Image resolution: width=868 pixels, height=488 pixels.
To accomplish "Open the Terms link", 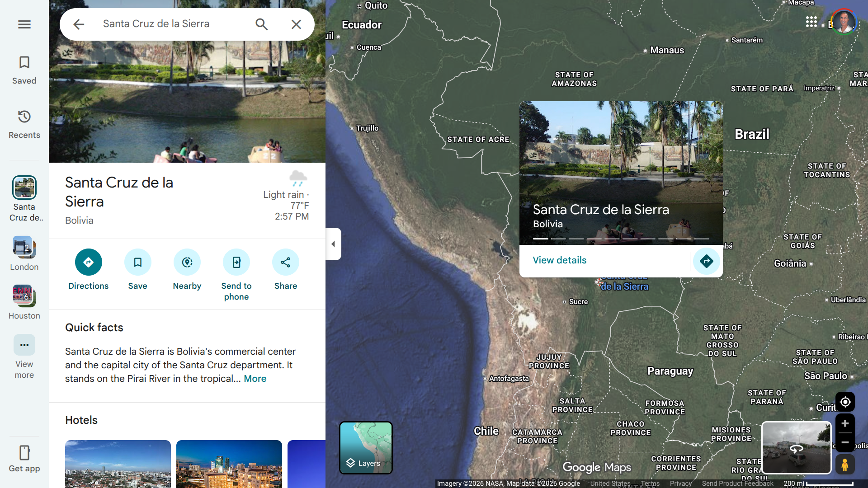I will (x=650, y=483).
